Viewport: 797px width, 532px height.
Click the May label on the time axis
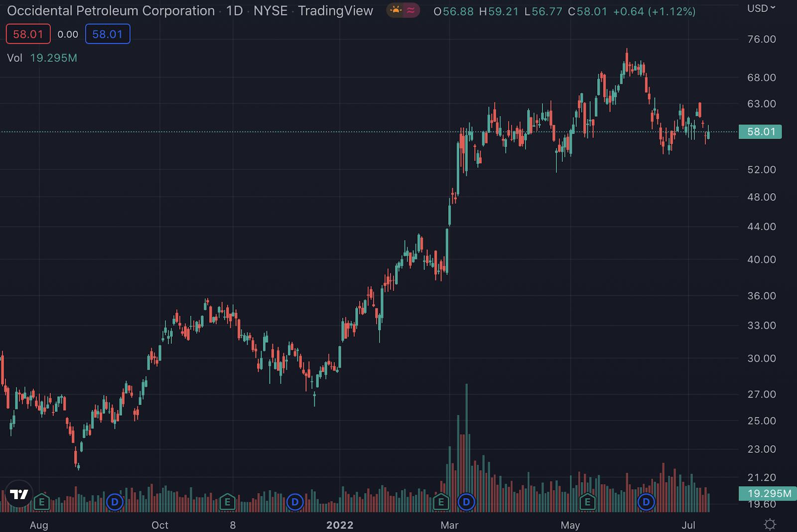click(570, 525)
